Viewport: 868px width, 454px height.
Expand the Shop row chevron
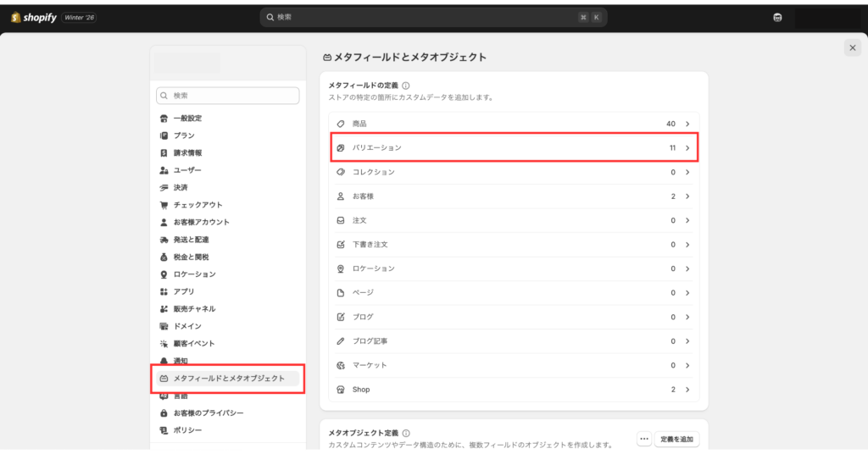687,390
